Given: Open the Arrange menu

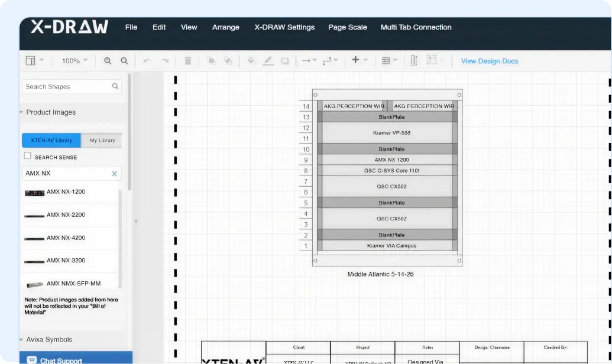Looking at the screenshot, I should coord(226,27).
